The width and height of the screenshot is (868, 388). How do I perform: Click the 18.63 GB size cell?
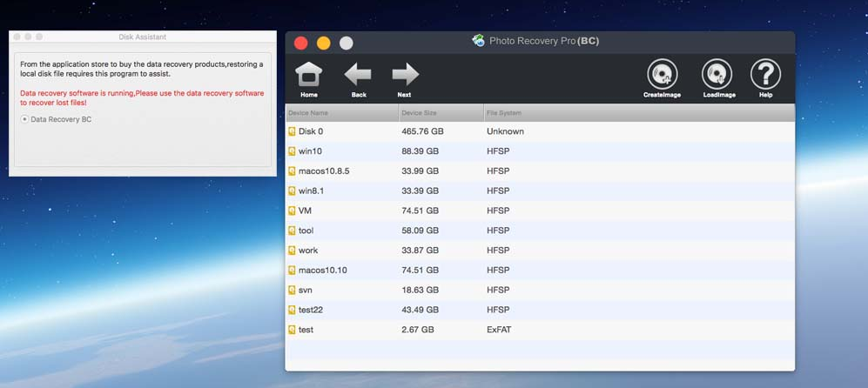pyautogui.click(x=421, y=290)
